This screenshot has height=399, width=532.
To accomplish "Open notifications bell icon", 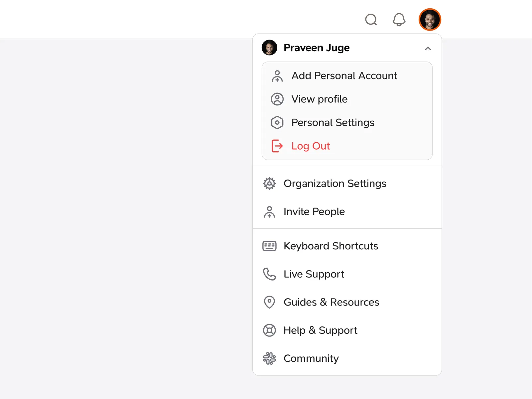I will click(x=399, y=20).
